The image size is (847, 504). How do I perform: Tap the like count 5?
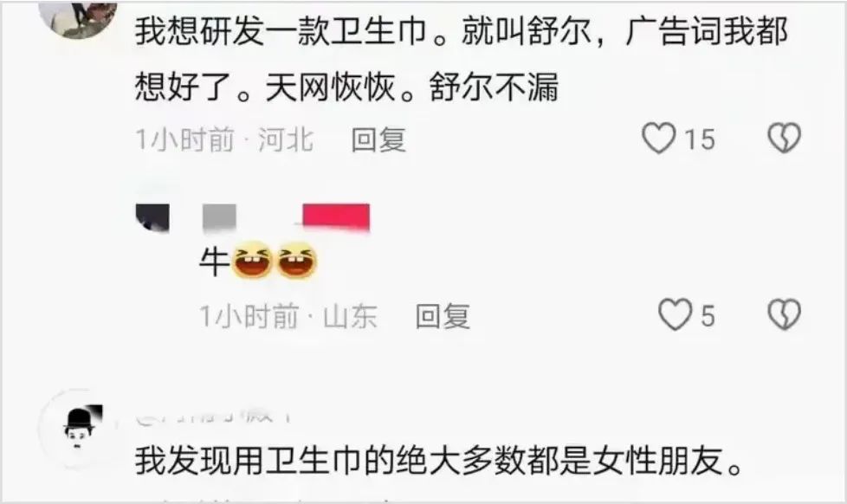click(708, 316)
